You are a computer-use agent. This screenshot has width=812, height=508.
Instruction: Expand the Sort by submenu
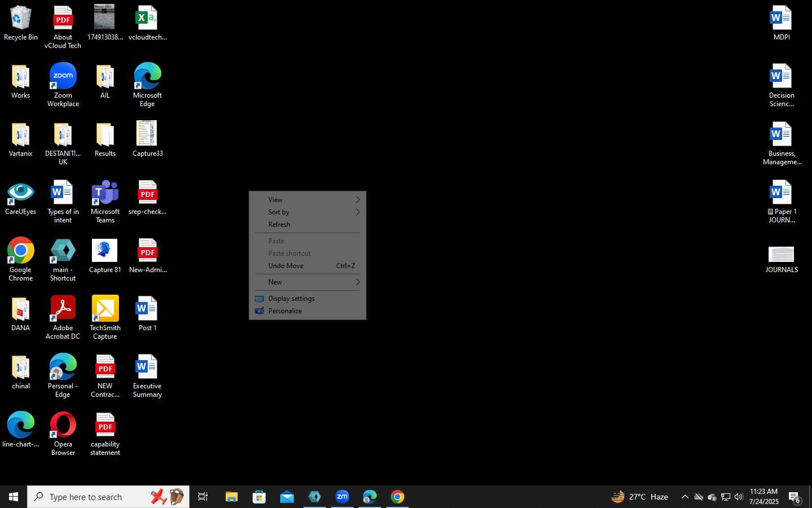point(308,212)
